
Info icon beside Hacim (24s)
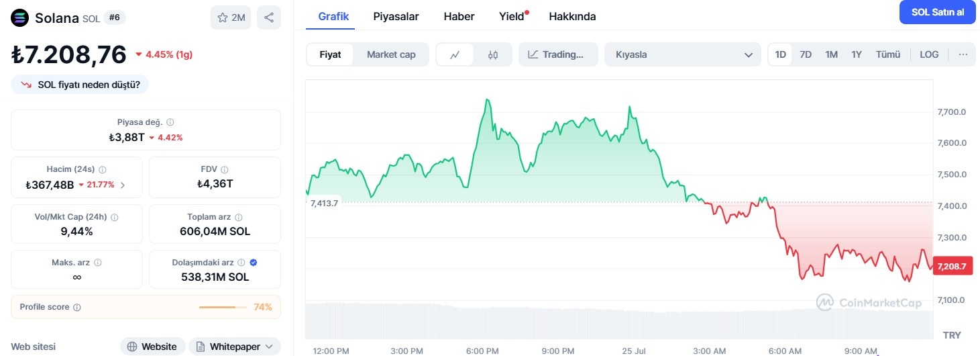(x=102, y=170)
